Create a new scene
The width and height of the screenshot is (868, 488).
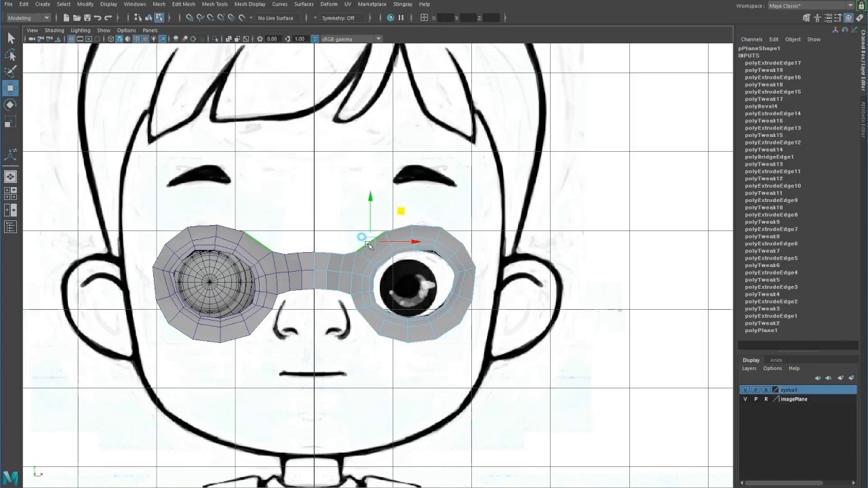click(x=66, y=18)
